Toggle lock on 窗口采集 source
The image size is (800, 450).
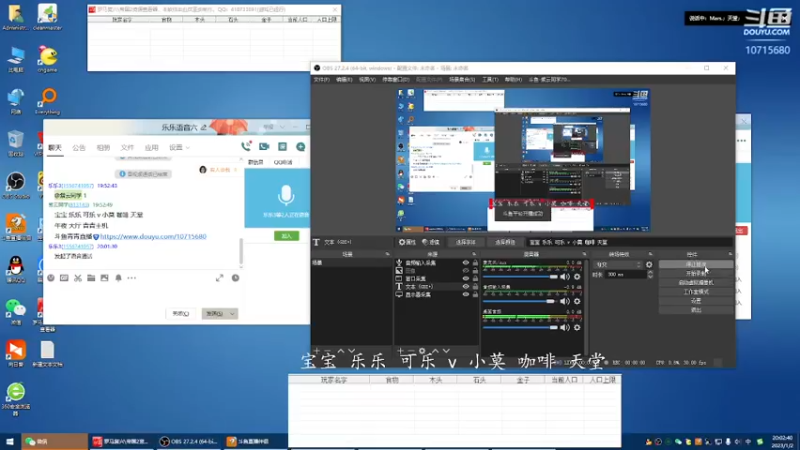(475, 279)
